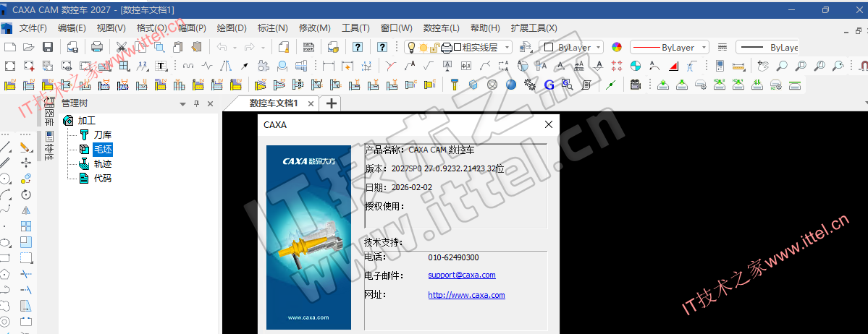The height and width of the screenshot is (334, 868).
Task: Select 加工 root node in tree
Action: pyautogui.click(x=86, y=120)
